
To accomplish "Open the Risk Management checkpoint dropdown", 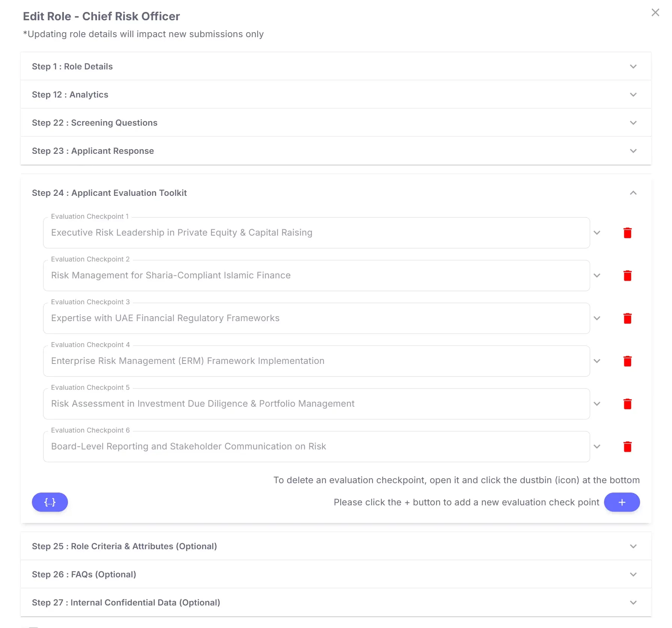I will [x=597, y=275].
